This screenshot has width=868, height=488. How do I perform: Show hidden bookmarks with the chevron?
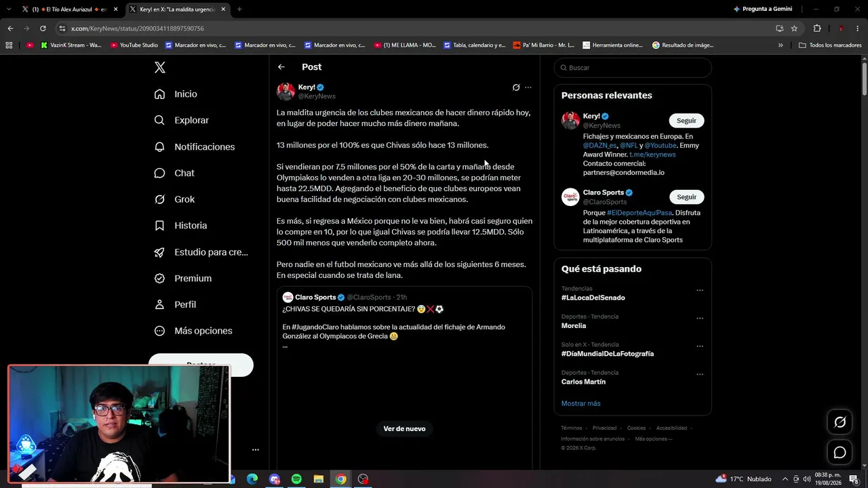pos(781,45)
